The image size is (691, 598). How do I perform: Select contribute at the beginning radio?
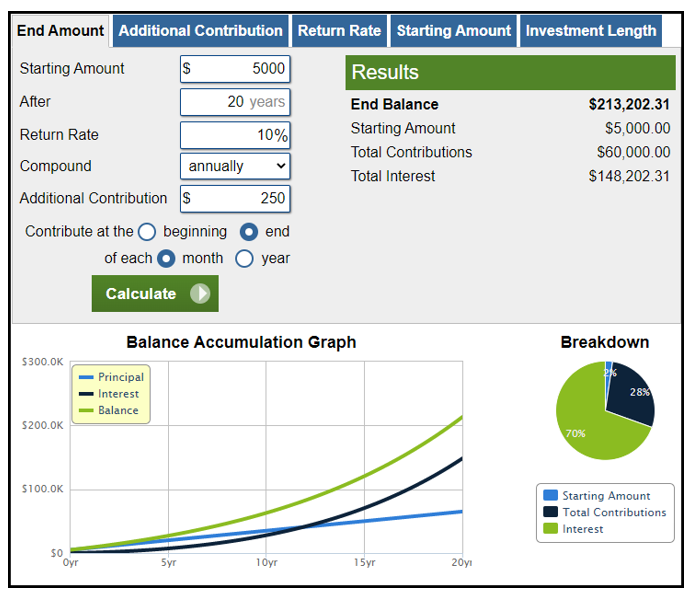click(x=147, y=232)
